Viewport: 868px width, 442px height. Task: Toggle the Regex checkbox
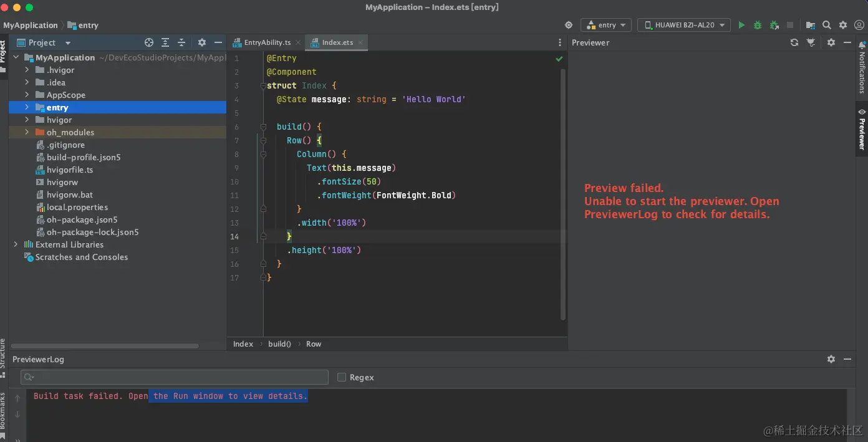(342, 377)
